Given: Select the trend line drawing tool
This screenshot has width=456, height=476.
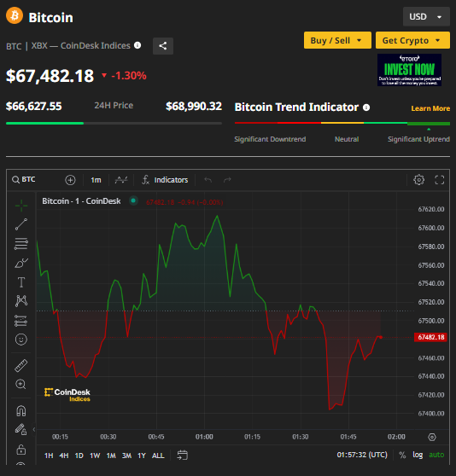Looking at the screenshot, I should [x=21, y=224].
